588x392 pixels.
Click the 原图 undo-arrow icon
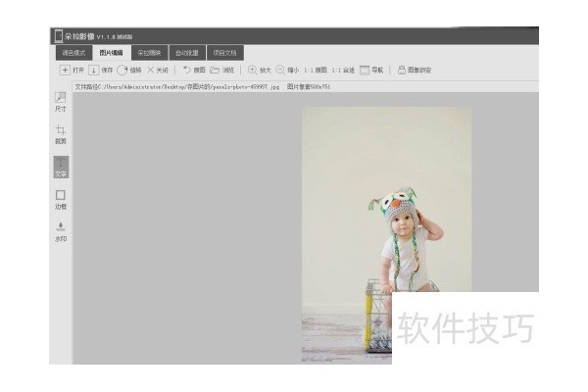(x=186, y=70)
